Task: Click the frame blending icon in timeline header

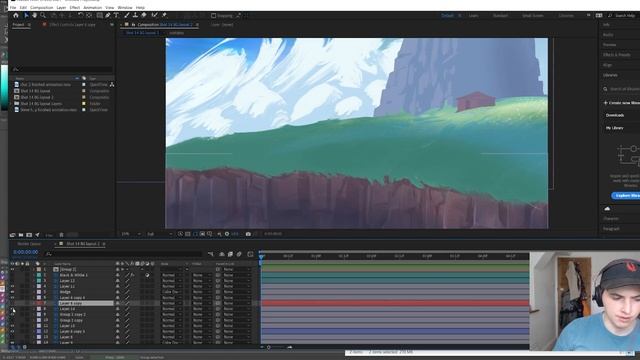Action: coord(230,254)
